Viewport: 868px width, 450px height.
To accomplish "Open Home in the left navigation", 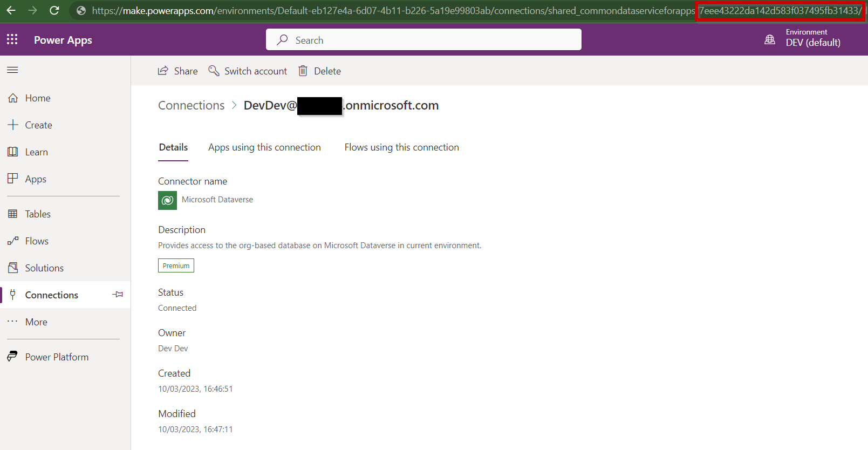I will 65,98.
